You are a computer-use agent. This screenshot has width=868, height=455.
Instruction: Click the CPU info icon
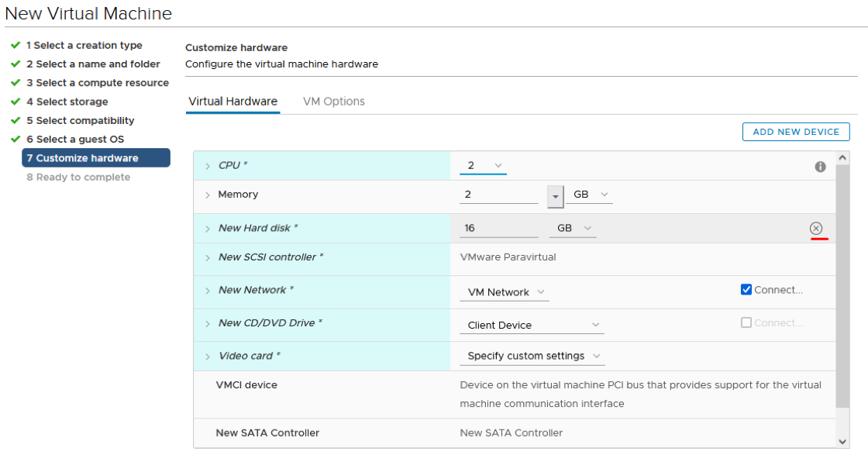[x=820, y=167]
